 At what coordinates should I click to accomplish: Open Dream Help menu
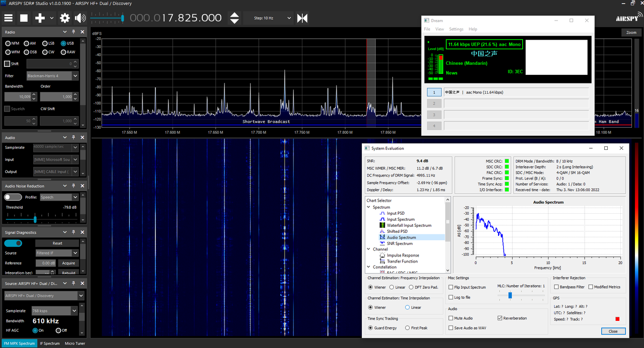[x=473, y=29]
